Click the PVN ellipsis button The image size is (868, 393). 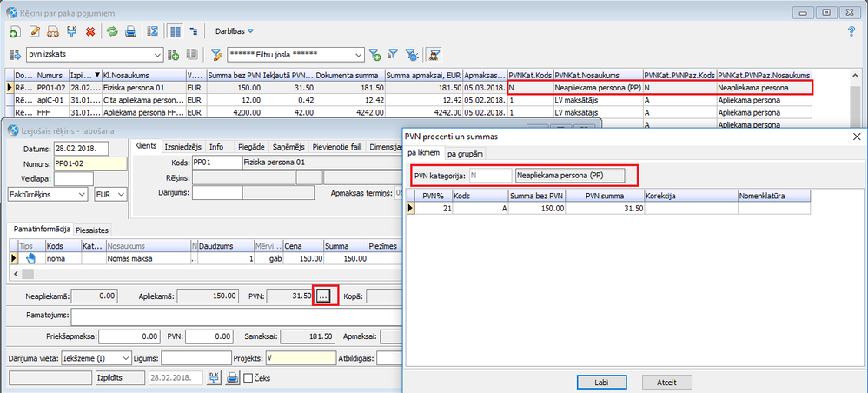click(324, 296)
